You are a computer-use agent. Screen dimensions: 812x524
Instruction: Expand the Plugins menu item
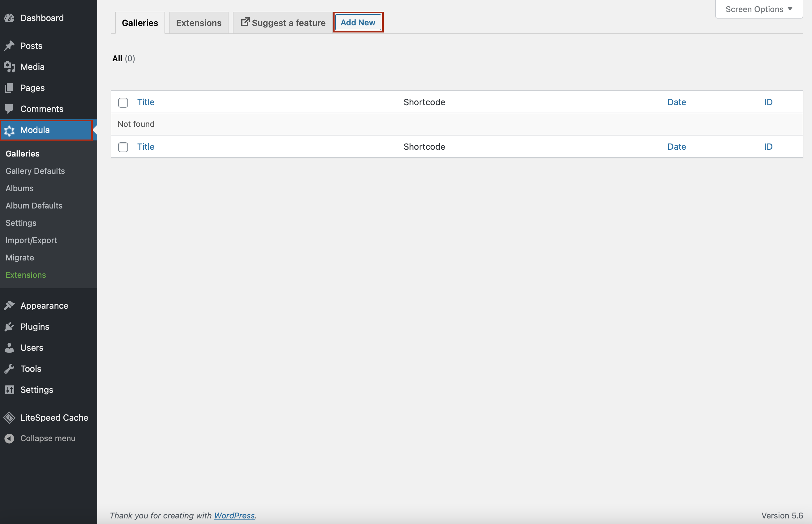(x=34, y=326)
